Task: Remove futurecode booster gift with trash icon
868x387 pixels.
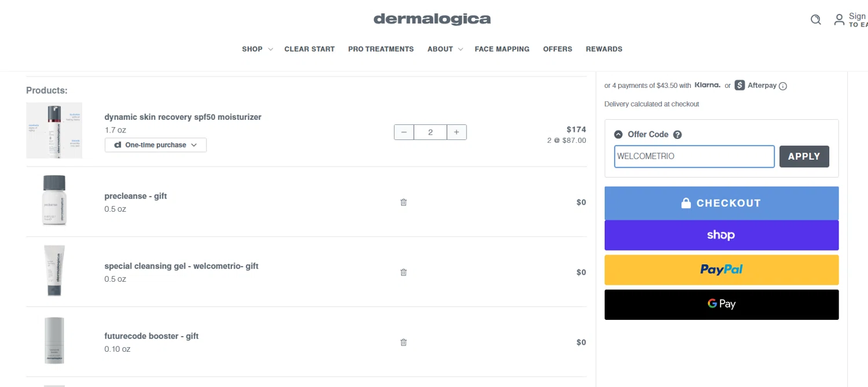Action: click(x=403, y=342)
